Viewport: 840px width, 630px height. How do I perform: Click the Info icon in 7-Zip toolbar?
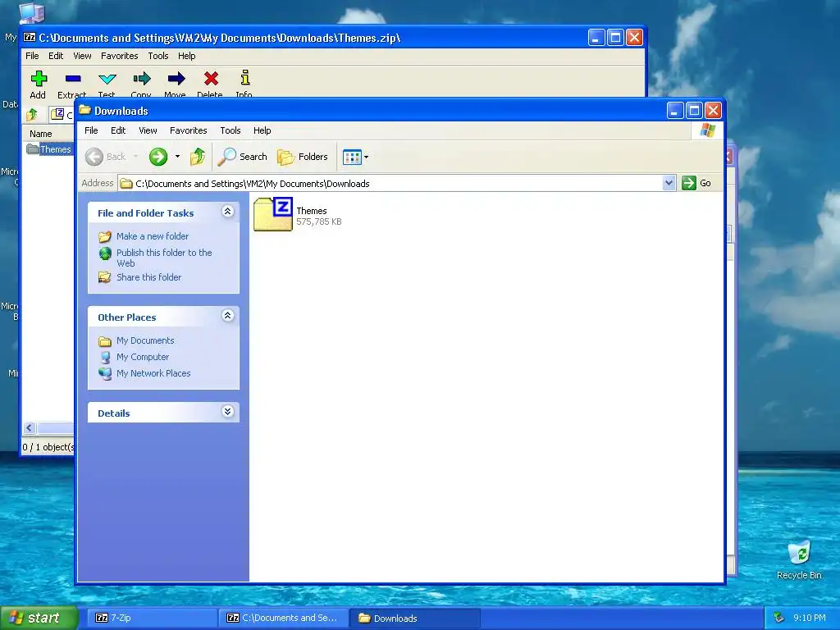pos(244,78)
